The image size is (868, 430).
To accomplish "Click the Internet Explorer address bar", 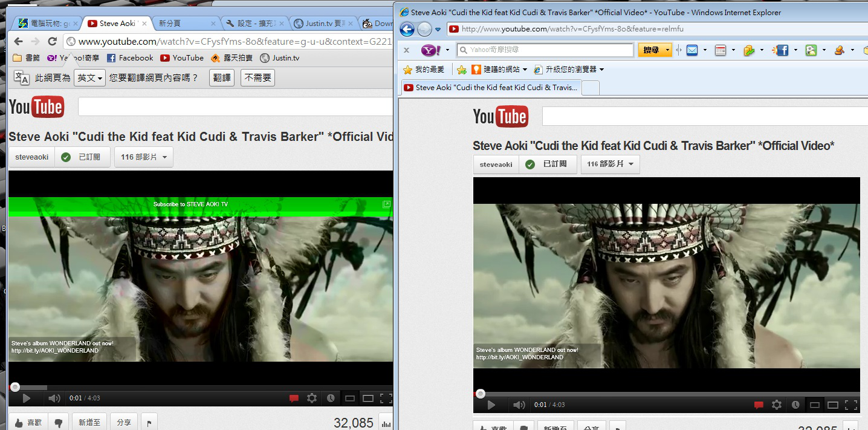I will pyautogui.click(x=656, y=29).
